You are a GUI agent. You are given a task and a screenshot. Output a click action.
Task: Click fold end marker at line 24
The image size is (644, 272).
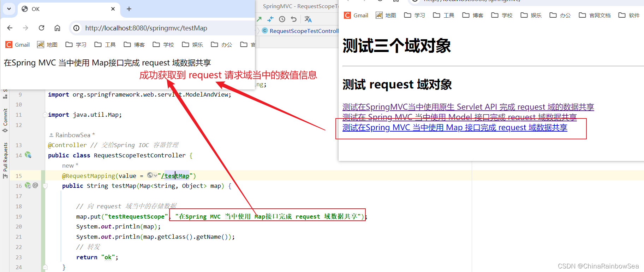[x=45, y=267]
